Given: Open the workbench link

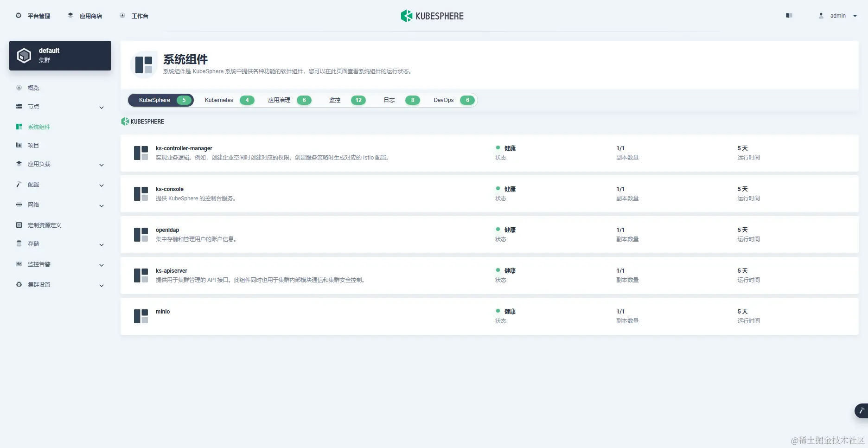Looking at the screenshot, I should pyautogui.click(x=134, y=16).
